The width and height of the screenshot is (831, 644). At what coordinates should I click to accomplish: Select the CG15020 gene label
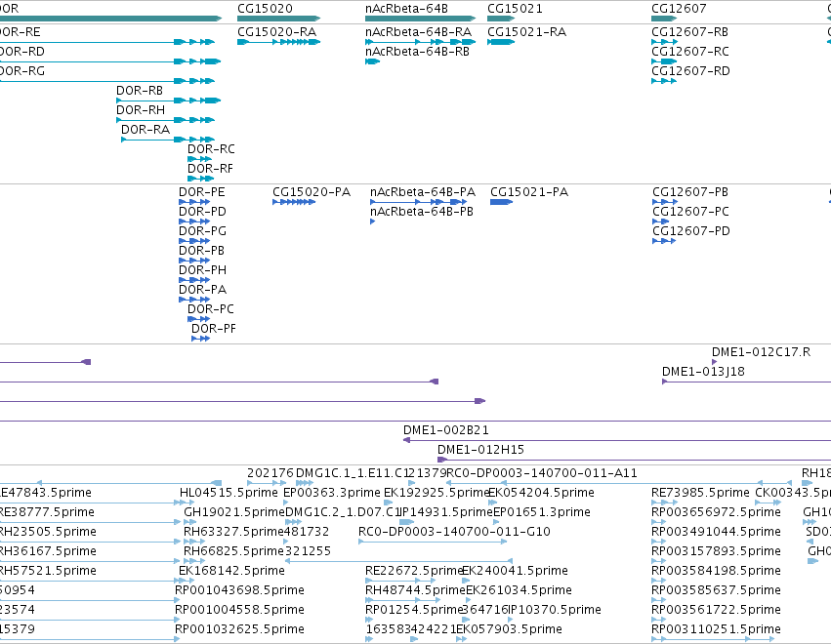click(265, 9)
